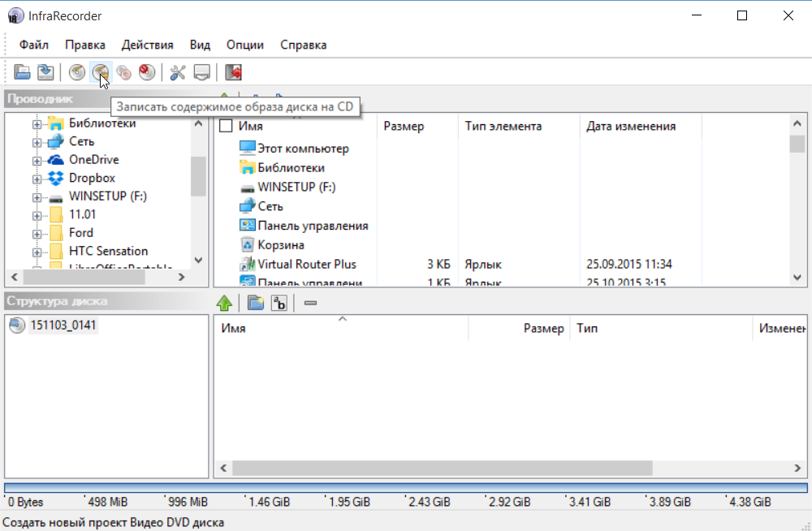Click the date 25.09.2015 11:34 cell
This screenshot has width=812, height=531.
[629, 264]
